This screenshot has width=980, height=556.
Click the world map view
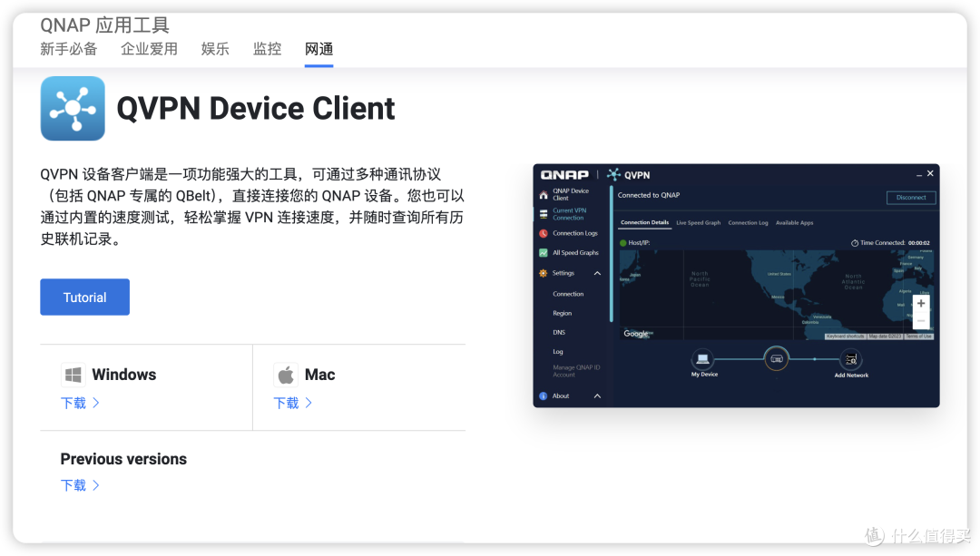pyautogui.click(x=776, y=295)
